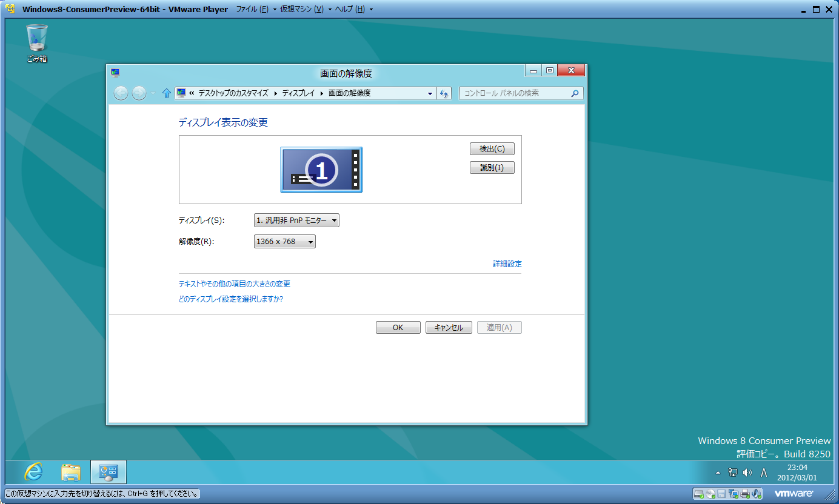This screenshot has height=504, width=839.
Task: Click the IME input mode 'A' indicator
Action: point(764,472)
